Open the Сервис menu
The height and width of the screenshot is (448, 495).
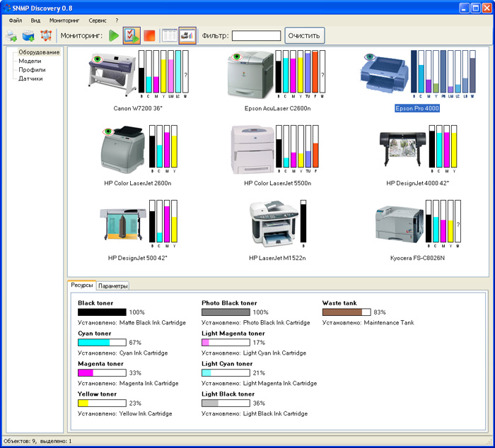click(x=98, y=20)
